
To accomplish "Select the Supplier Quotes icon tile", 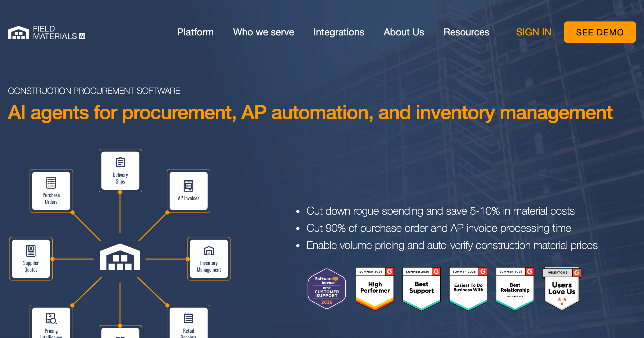I will pyautogui.click(x=31, y=259).
